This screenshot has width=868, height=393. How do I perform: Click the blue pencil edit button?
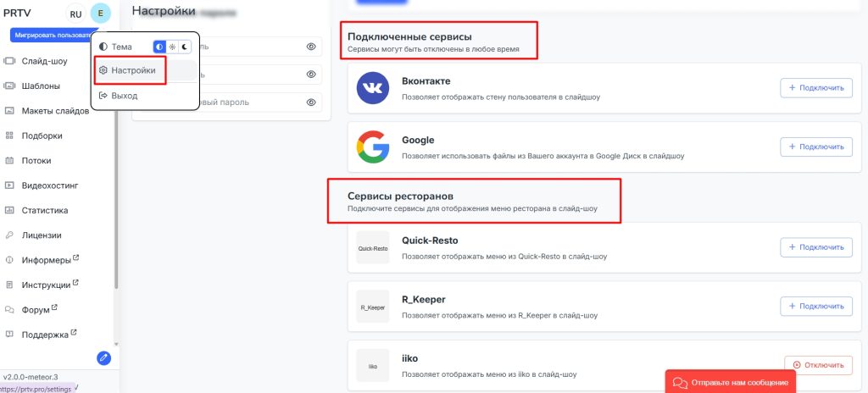pyautogui.click(x=104, y=357)
